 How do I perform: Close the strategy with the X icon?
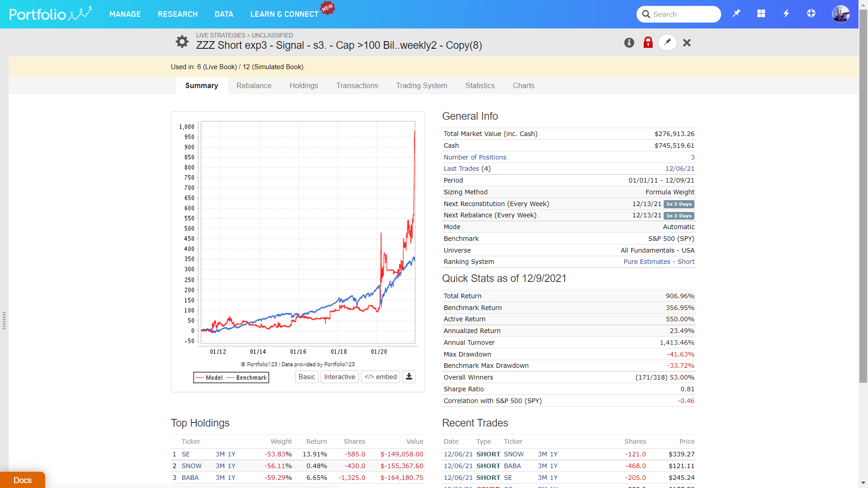[687, 42]
